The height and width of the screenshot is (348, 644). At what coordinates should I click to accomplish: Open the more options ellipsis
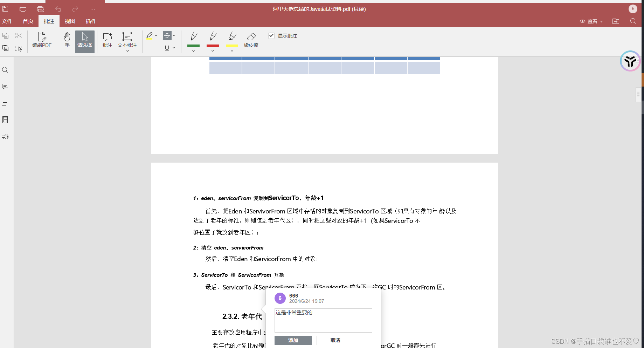point(92,9)
